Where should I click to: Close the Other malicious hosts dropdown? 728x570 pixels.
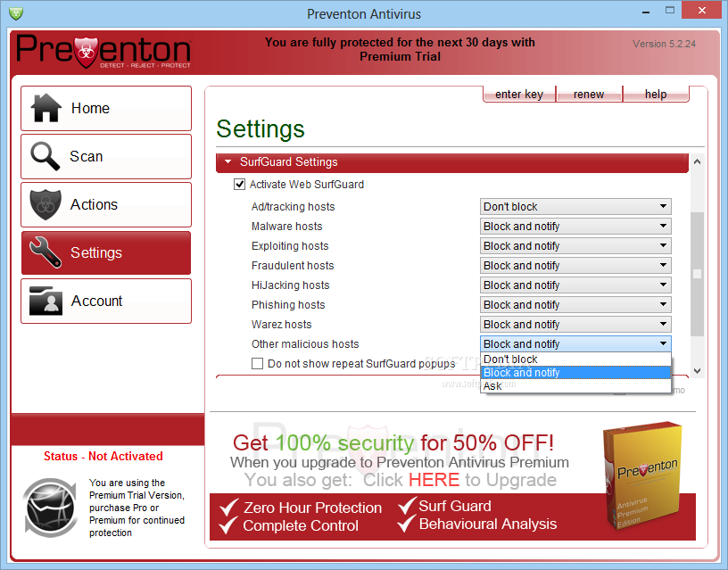click(575, 344)
